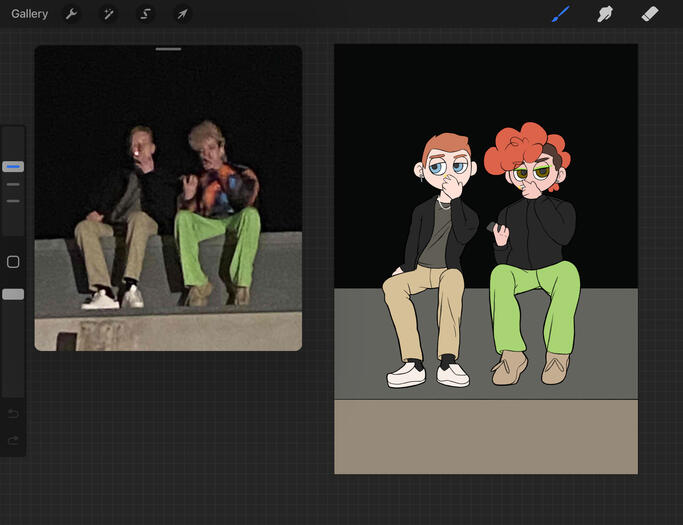
Task: Open the Actions wrench menu
Action: 71,14
